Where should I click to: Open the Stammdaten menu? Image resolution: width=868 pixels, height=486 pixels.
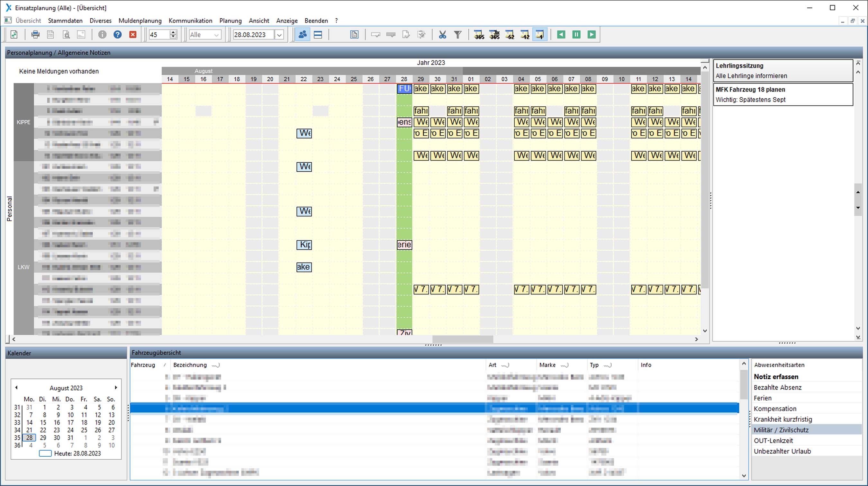[x=65, y=21]
